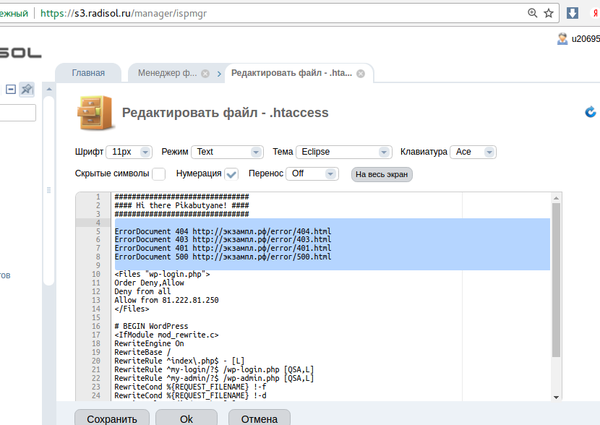Toggle the Скрытые символы checkbox
Image resolution: width=600 pixels, height=425 pixels.
(158, 173)
